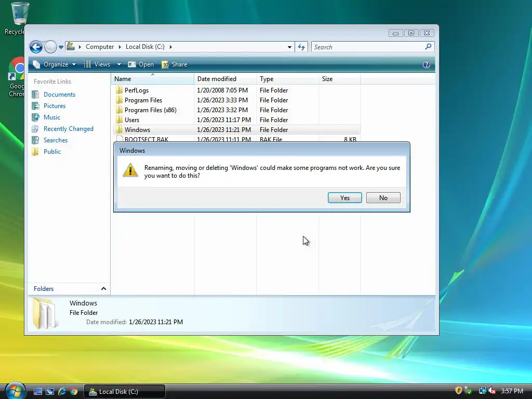
Task: Open Searches in Favorite Links
Action: click(55, 140)
